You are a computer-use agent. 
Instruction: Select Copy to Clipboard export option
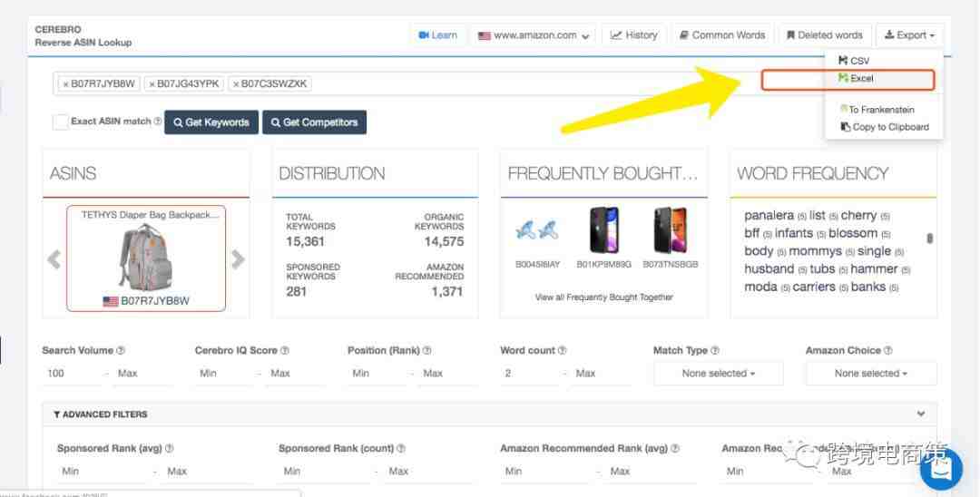888,127
